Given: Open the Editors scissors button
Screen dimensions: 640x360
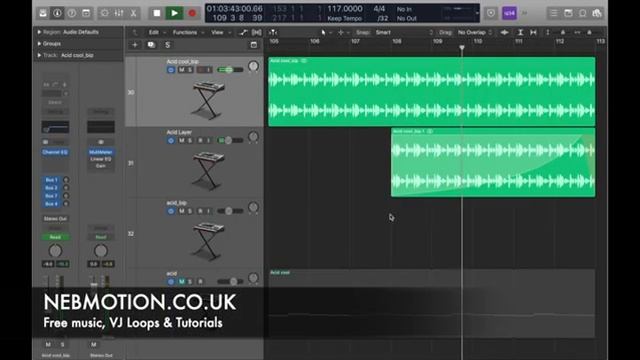Looking at the screenshot, I should click(x=133, y=13).
